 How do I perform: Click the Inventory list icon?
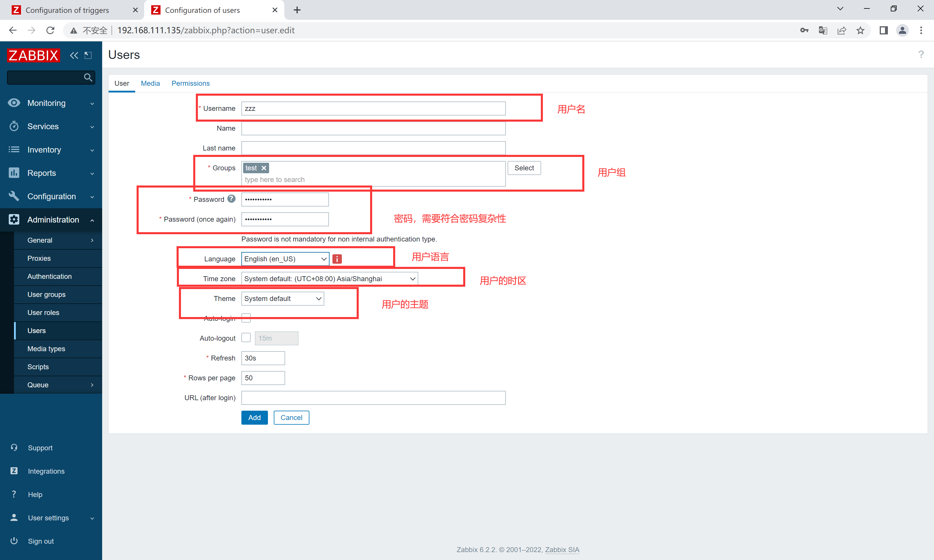point(14,149)
